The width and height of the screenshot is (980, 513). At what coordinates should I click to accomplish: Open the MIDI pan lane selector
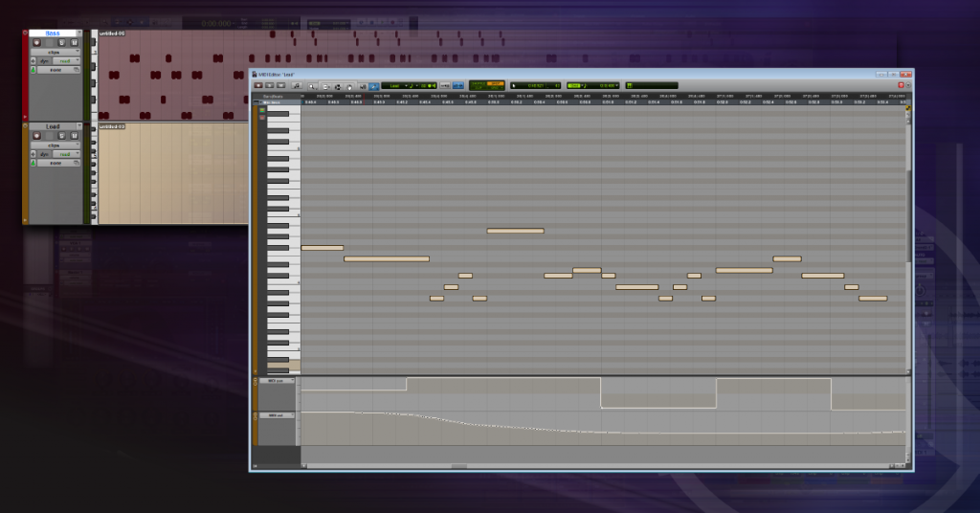coord(276,381)
